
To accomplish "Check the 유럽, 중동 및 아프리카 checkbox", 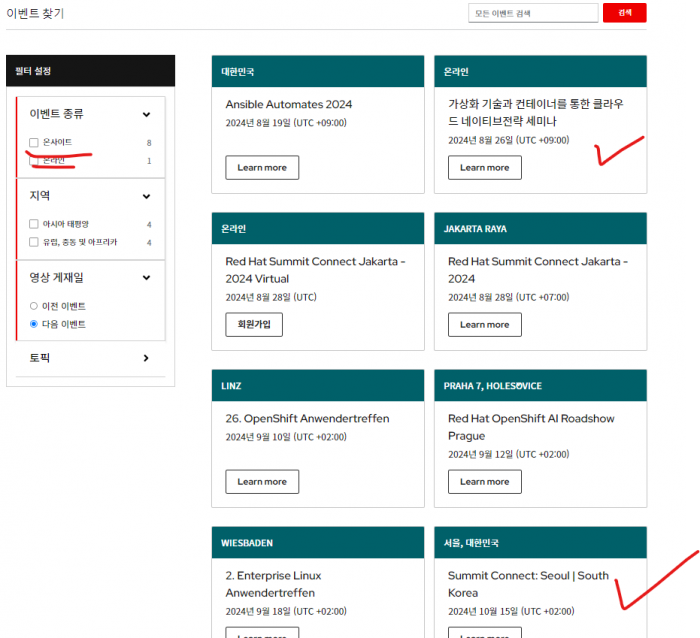I will pos(33,242).
